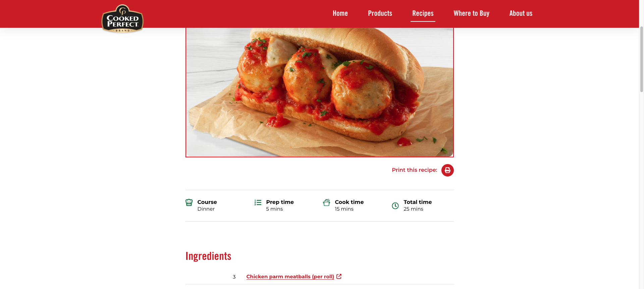
Task: Click the Cook time pot icon
Action: click(327, 202)
